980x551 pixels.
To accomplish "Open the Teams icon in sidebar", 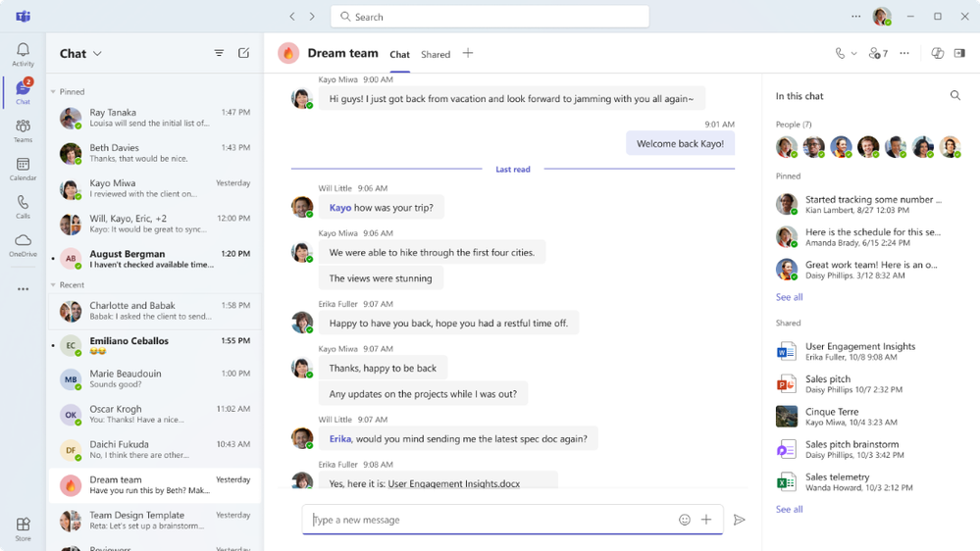I will [x=24, y=130].
